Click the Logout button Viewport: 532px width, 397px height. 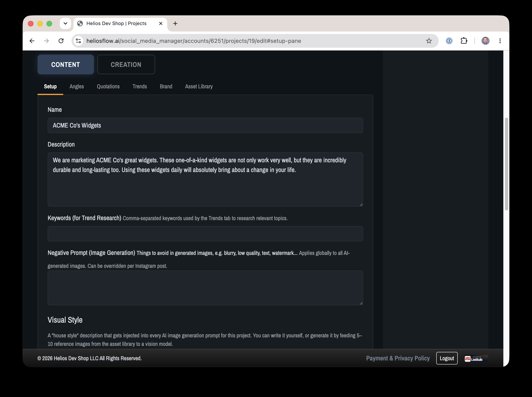447,358
